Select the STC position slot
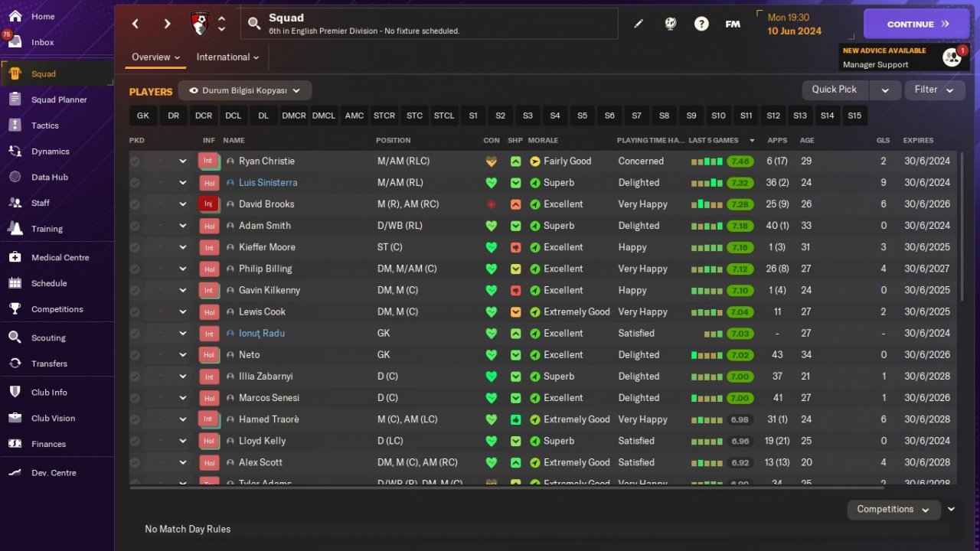 414,116
